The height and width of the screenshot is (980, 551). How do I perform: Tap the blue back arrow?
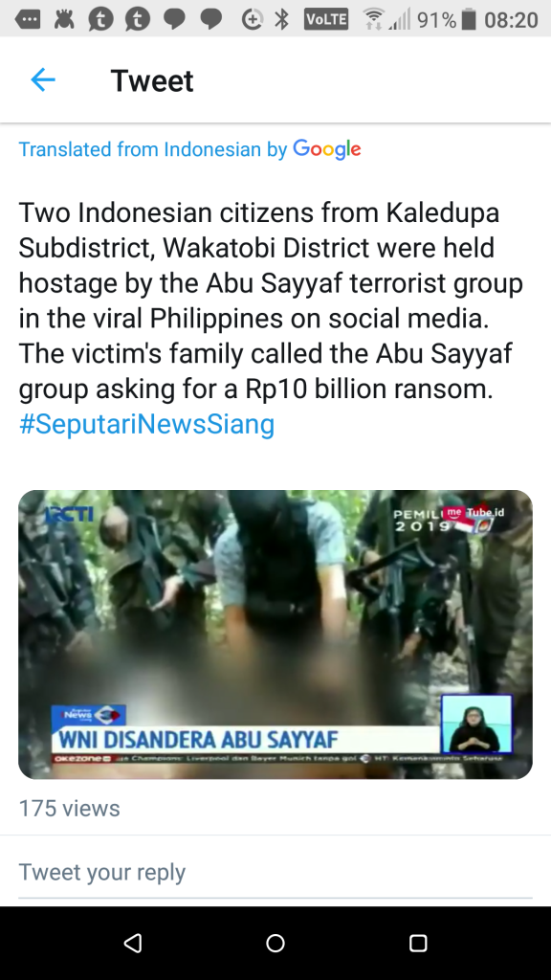pyautogui.click(x=43, y=80)
